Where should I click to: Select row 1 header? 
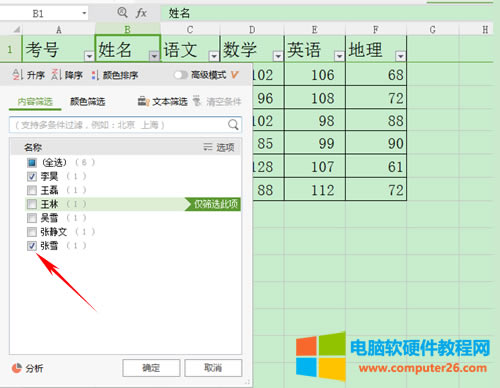coord(10,49)
